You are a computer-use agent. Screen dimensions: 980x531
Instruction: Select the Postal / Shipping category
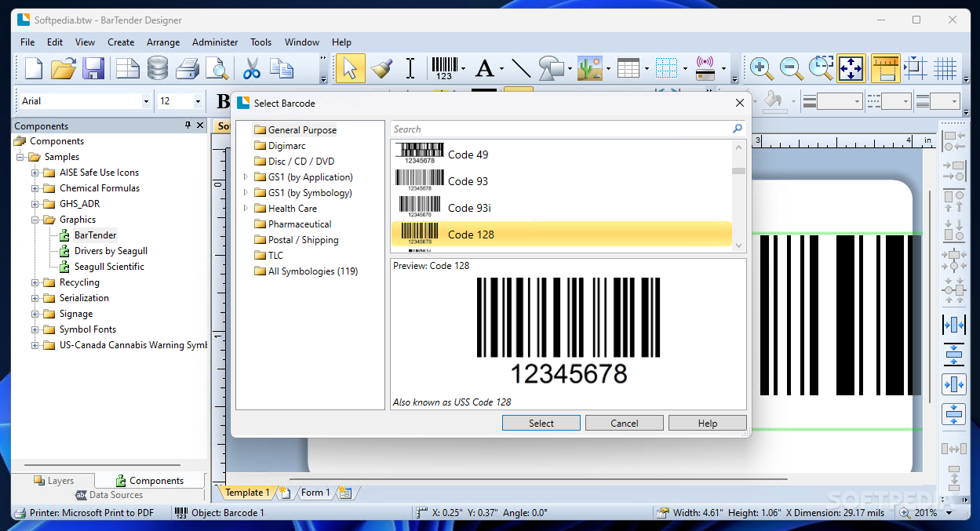tap(297, 240)
